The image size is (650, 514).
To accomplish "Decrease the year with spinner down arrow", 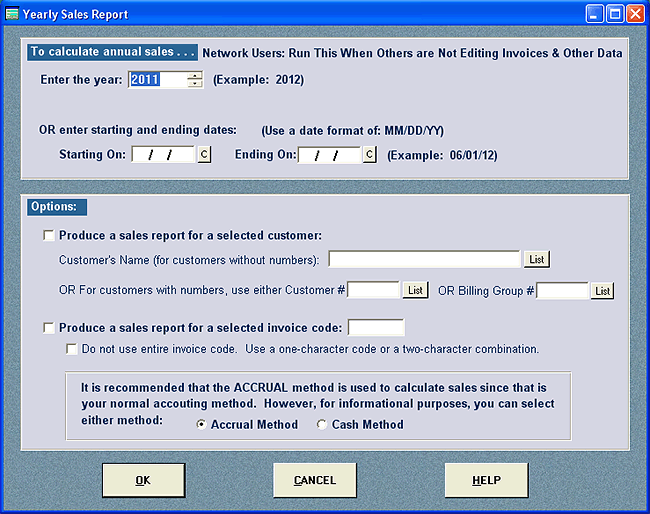I will 195,84.
